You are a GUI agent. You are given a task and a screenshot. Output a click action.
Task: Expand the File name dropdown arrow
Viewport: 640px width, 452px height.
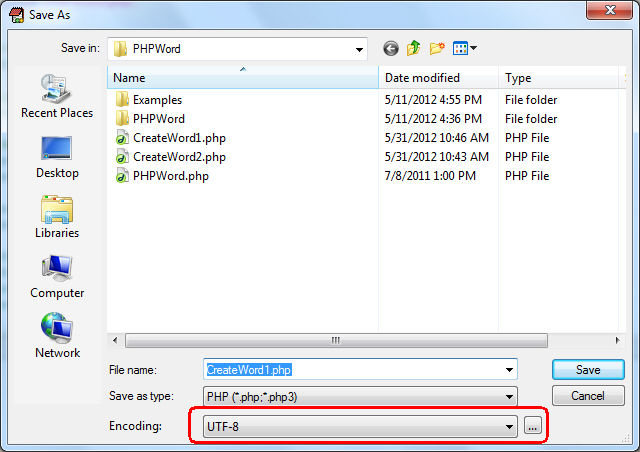click(x=509, y=370)
